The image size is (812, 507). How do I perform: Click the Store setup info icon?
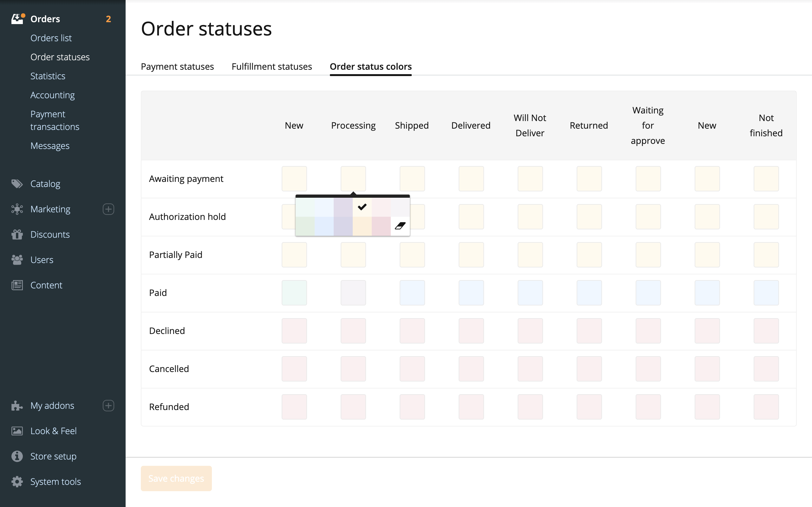click(17, 456)
